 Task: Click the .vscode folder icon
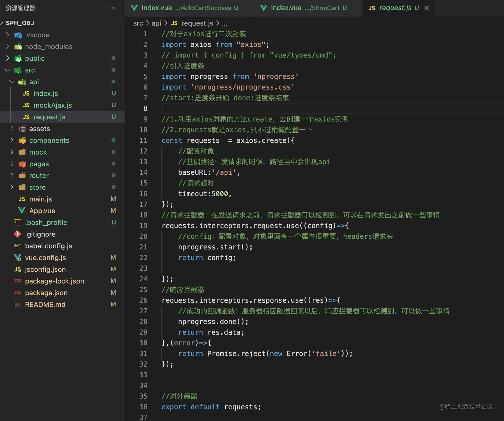point(18,35)
